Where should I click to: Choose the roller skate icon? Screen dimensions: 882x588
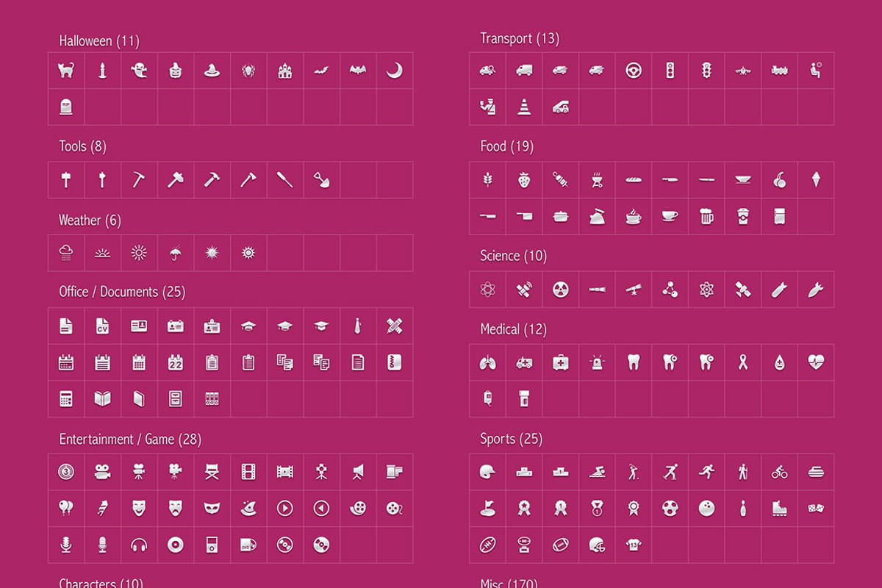tap(780, 508)
